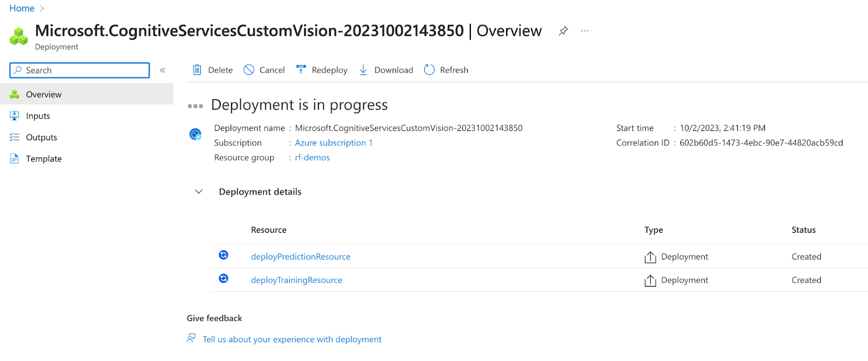Click the in-progress three dots indicator
This screenshot has width=868, height=361.
click(195, 106)
